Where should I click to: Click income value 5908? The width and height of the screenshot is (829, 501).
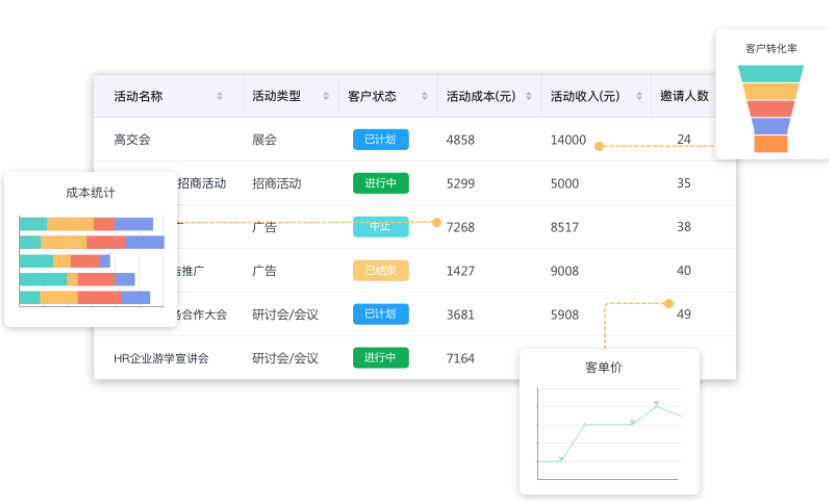pyautogui.click(x=565, y=315)
